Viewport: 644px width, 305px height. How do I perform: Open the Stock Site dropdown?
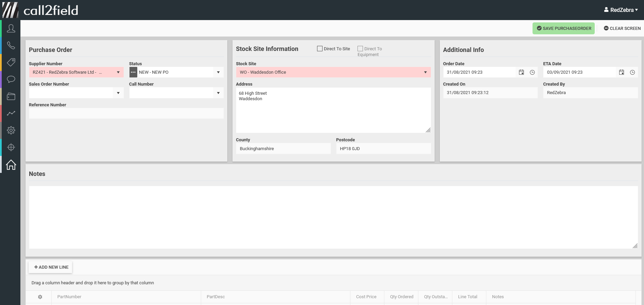click(x=425, y=72)
